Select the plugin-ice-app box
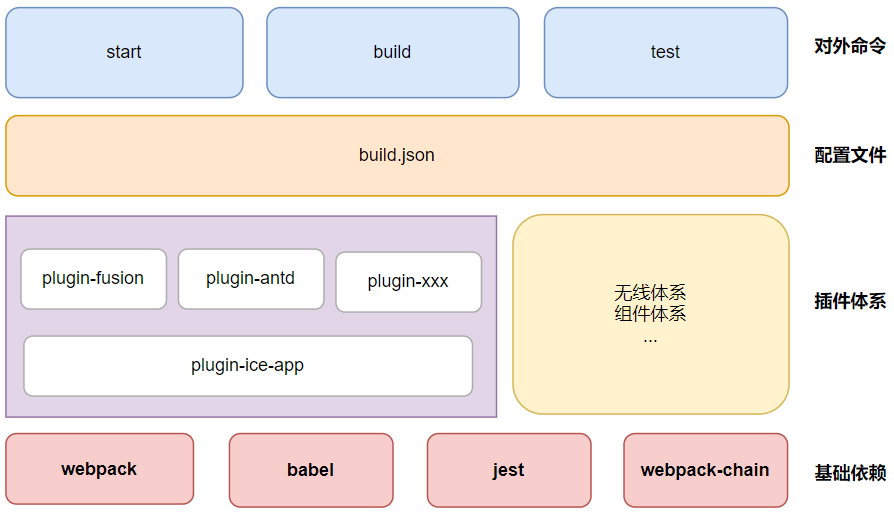 coord(248,365)
